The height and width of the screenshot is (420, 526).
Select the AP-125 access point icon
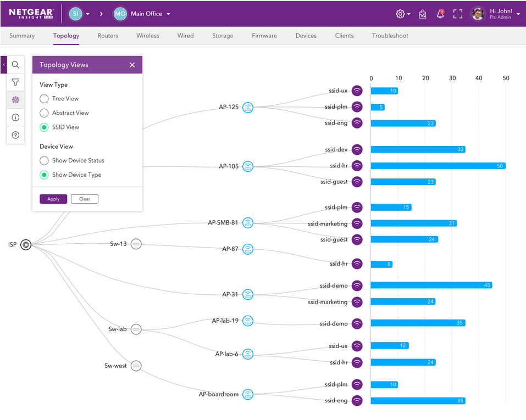tap(248, 107)
